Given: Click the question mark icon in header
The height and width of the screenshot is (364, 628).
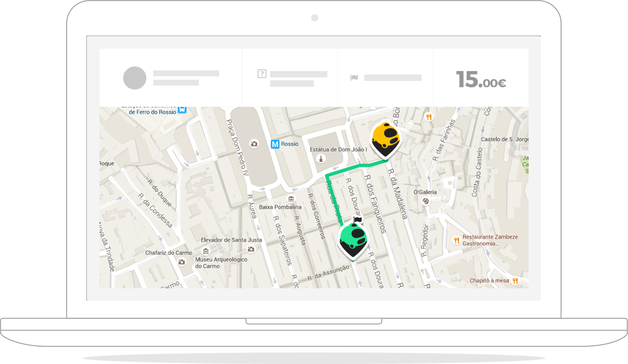Looking at the screenshot, I should (261, 74).
